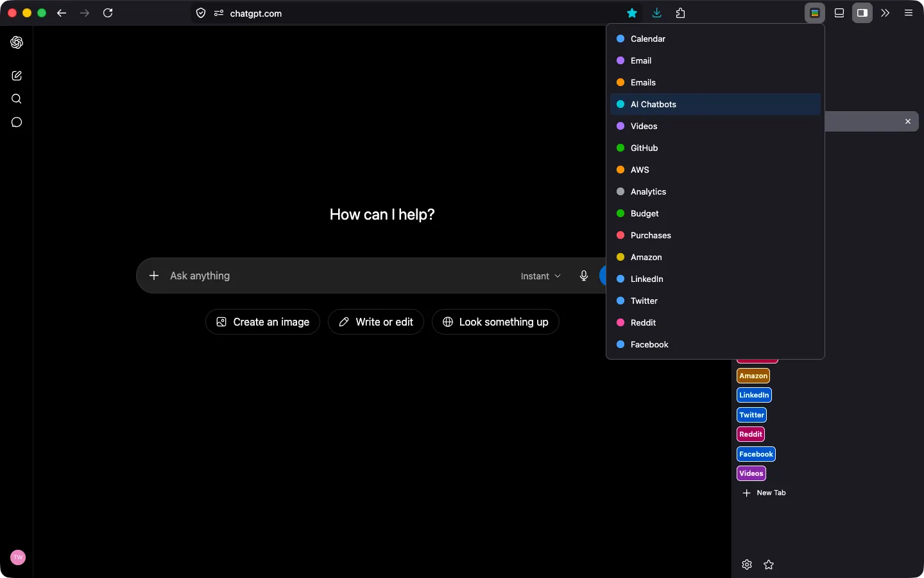Click the ChatGPT logo icon
This screenshot has height=578, width=924.
pyautogui.click(x=17, y=42)
